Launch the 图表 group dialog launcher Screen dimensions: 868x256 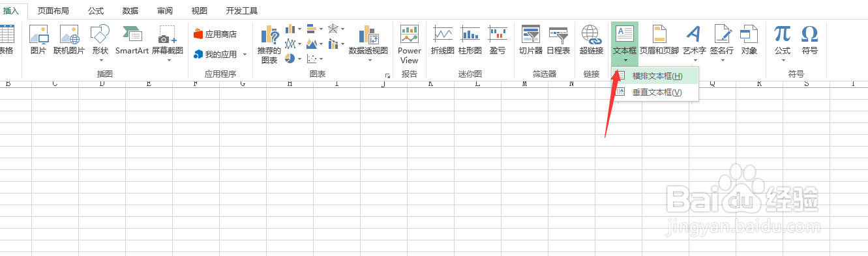(387, 76)
